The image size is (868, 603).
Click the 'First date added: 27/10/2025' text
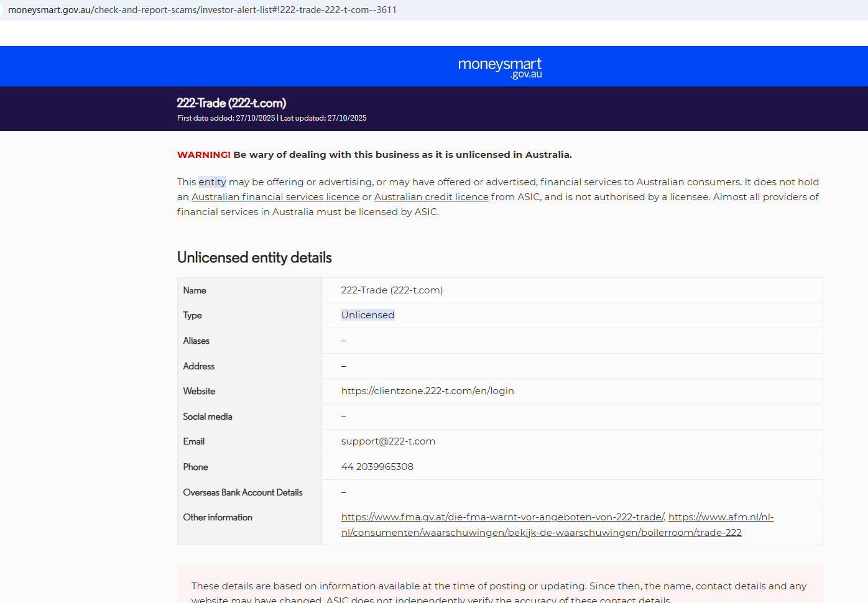[226, 118]
